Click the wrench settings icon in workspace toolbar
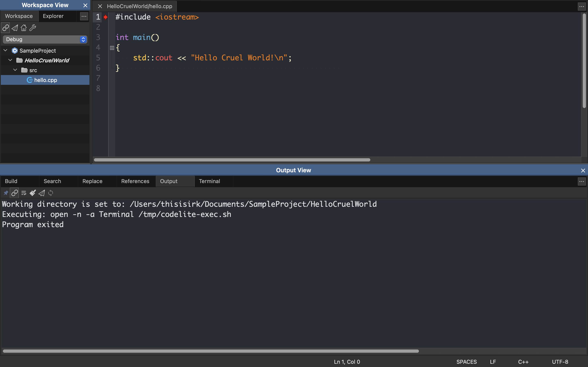588x367 pixels. click(32, 28)
